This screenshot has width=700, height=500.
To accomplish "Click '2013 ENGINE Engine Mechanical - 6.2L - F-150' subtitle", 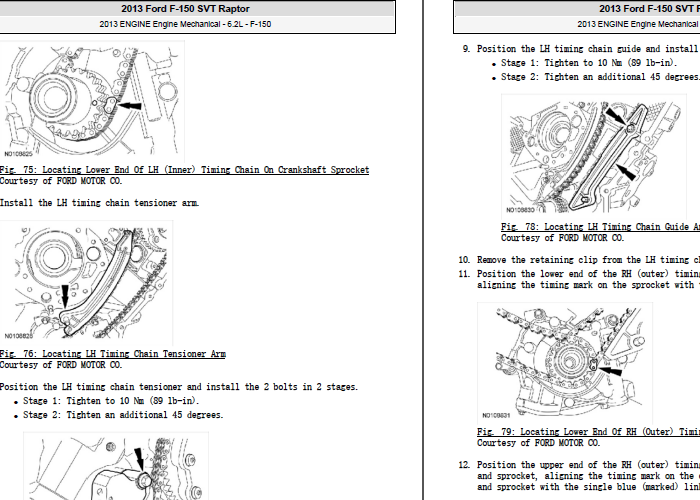I will click(185, 24).
